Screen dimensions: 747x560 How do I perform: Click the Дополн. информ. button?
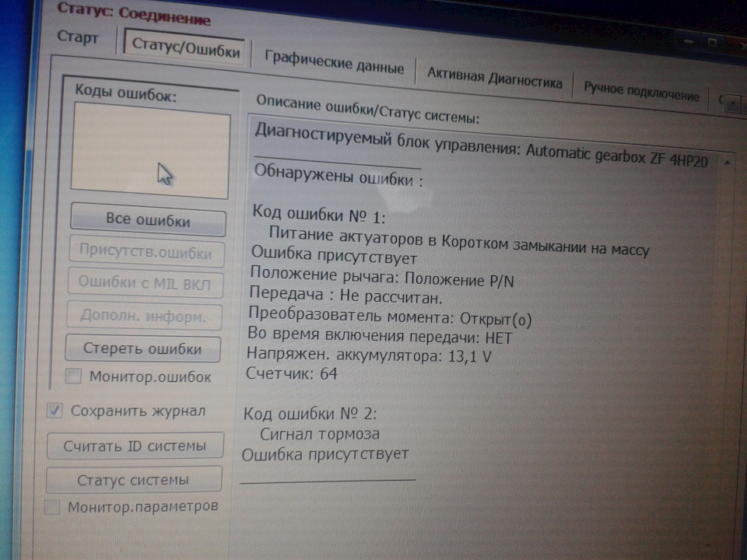[143, 316]
